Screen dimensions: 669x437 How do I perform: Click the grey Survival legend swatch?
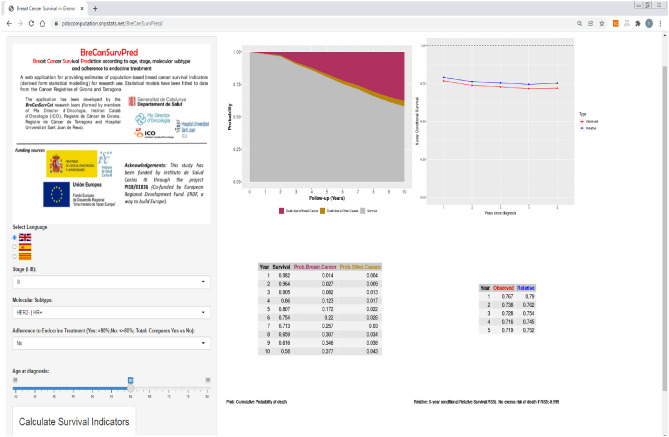click(x=363, y=211)
